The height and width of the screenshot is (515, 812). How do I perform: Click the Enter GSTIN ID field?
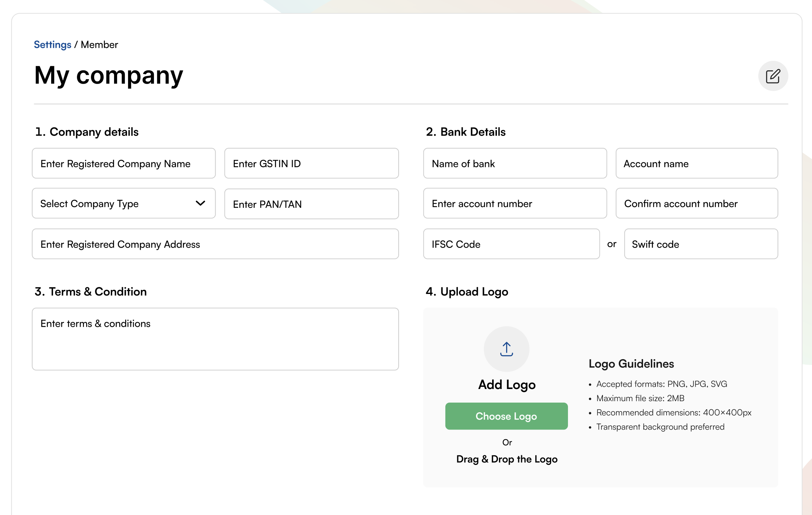[311, 164]
